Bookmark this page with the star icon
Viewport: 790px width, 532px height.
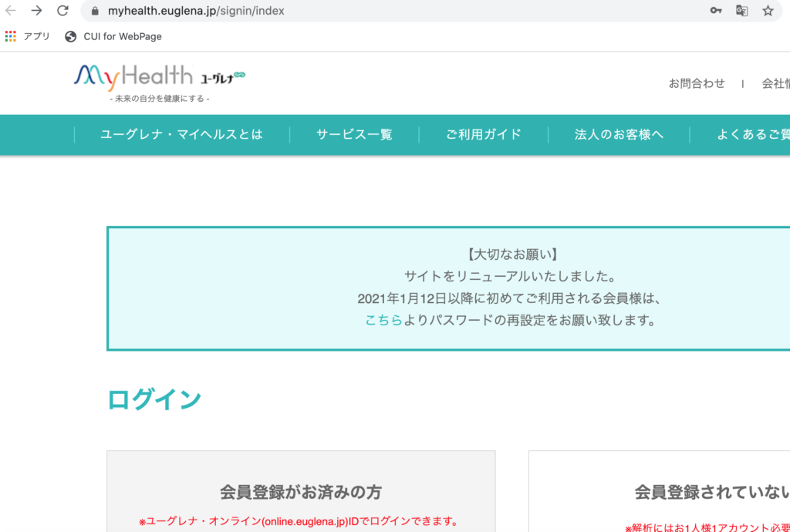(x=768, y=11)
